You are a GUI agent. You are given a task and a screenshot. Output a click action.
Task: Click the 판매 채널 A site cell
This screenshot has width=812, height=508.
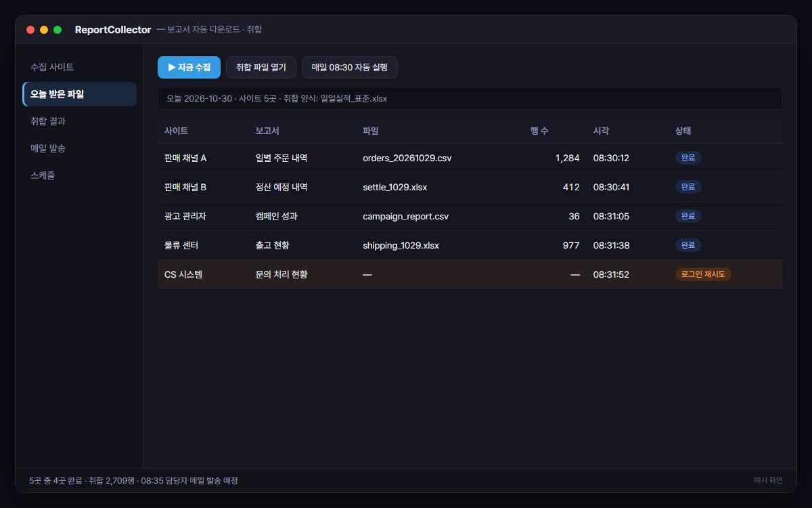pos(185,158)
